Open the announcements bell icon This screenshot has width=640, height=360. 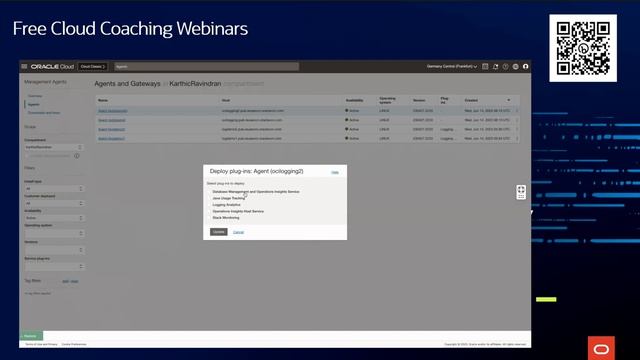[495, 66]
